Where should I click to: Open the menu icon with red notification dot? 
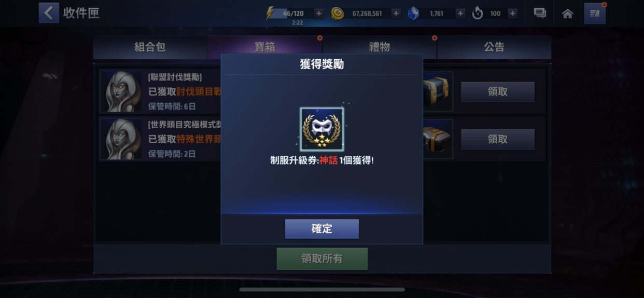pos(595,13)
